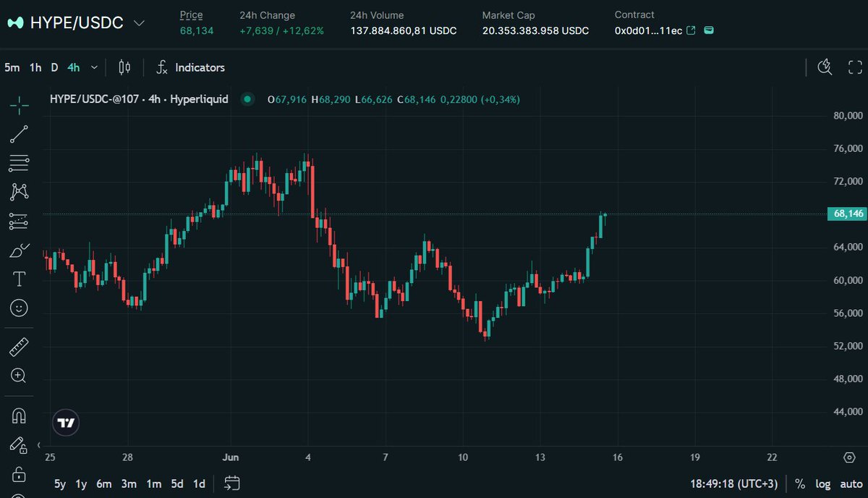Screen dimensions: 868x498
Task: Open the candlestick chart style selector
Action: 124,67
